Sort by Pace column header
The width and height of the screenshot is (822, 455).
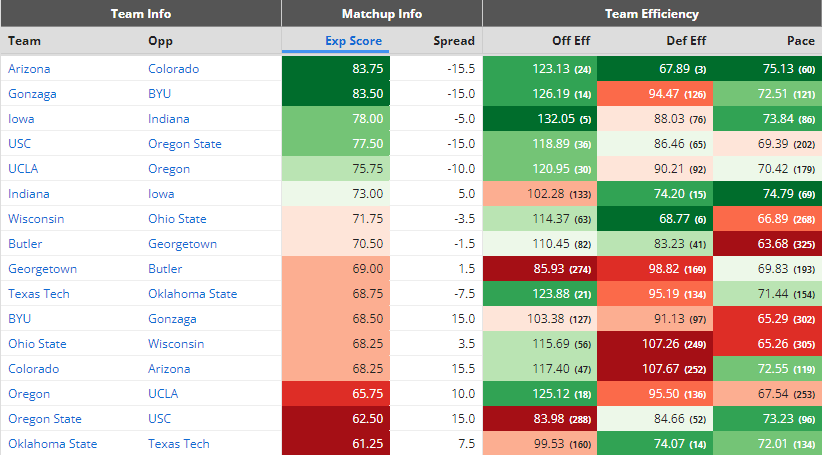click(x=801, y=41)
